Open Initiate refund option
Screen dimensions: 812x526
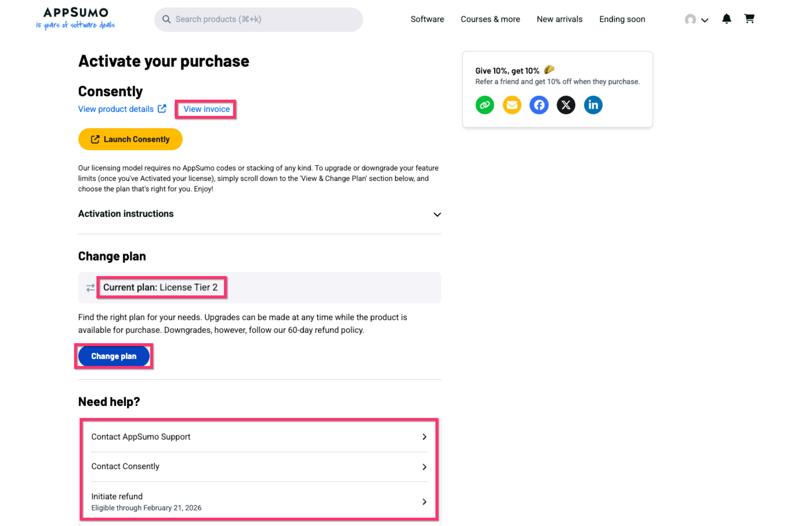[x=259, y=501]
